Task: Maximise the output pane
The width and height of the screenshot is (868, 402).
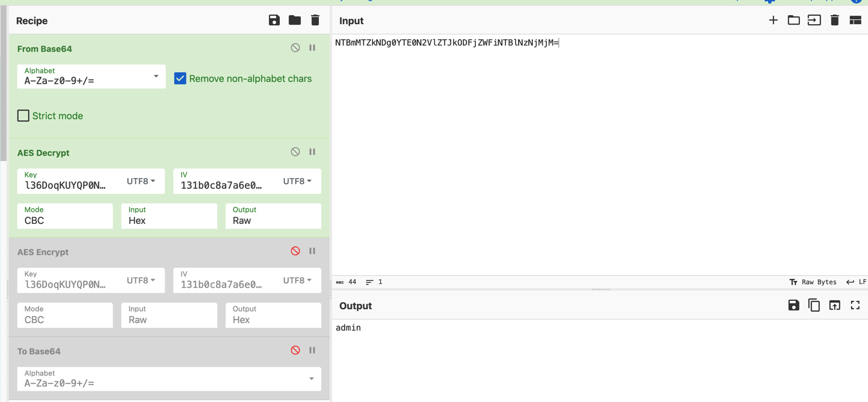Action: click(x=855, y=306)
